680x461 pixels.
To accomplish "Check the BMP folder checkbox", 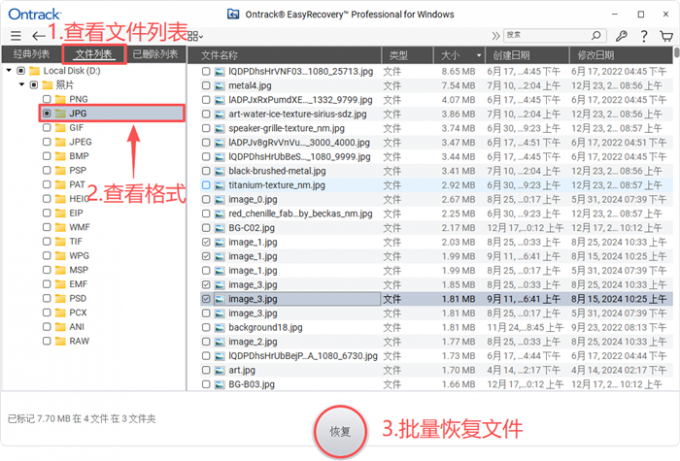I will click(x=47, y=156).
